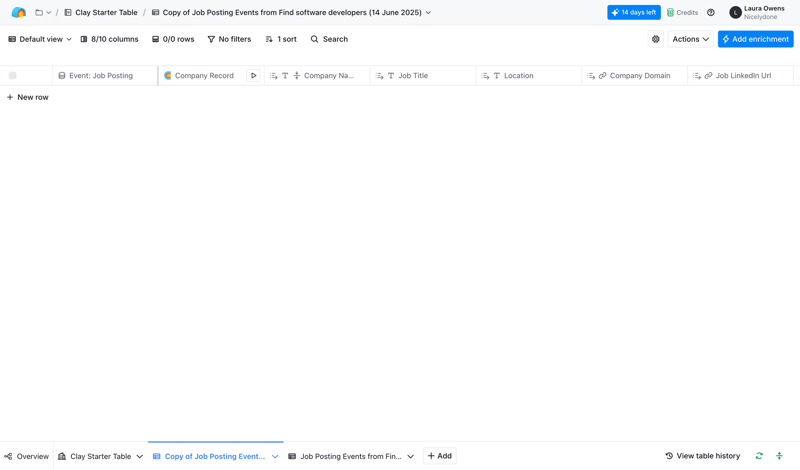
Task: Click the 14 days left button
Action: 634,12
